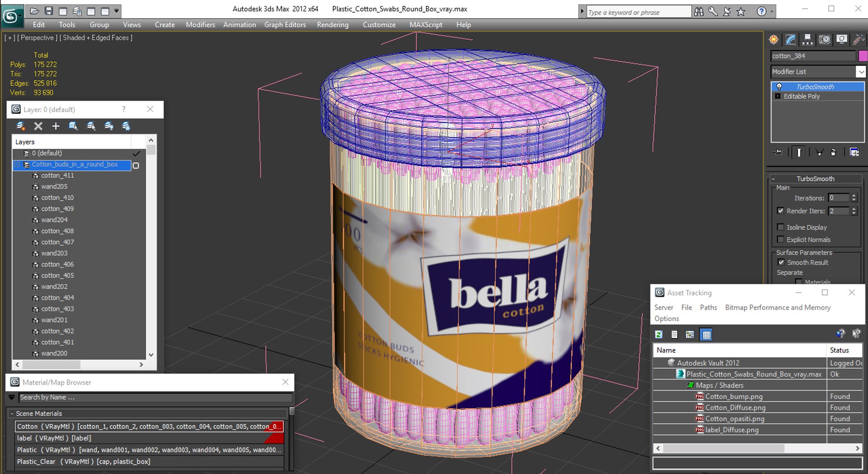Viewport: 868px width, 474px height.
Task: Open the Create tab in command panel
Action: pos(774,40)
